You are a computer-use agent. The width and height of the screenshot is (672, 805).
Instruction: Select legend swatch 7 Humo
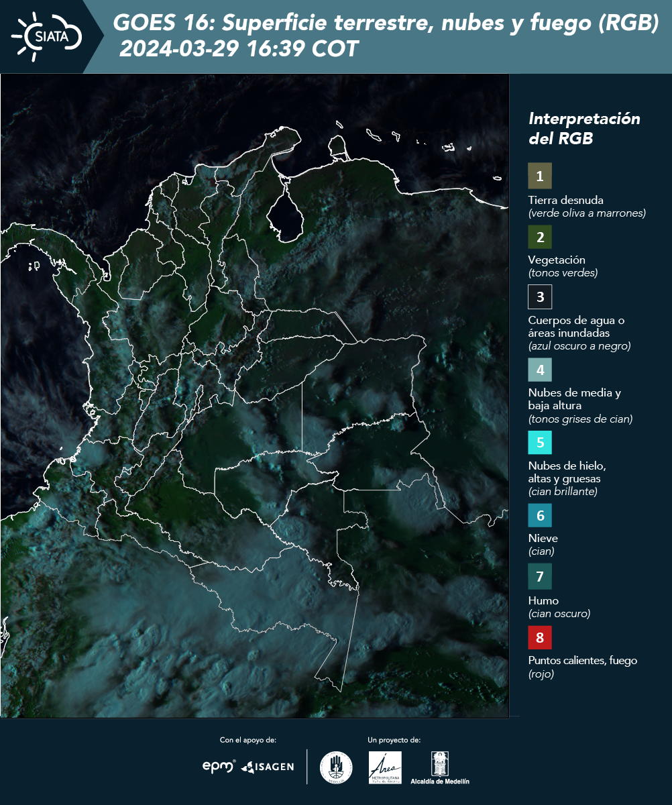pos(540,576)
